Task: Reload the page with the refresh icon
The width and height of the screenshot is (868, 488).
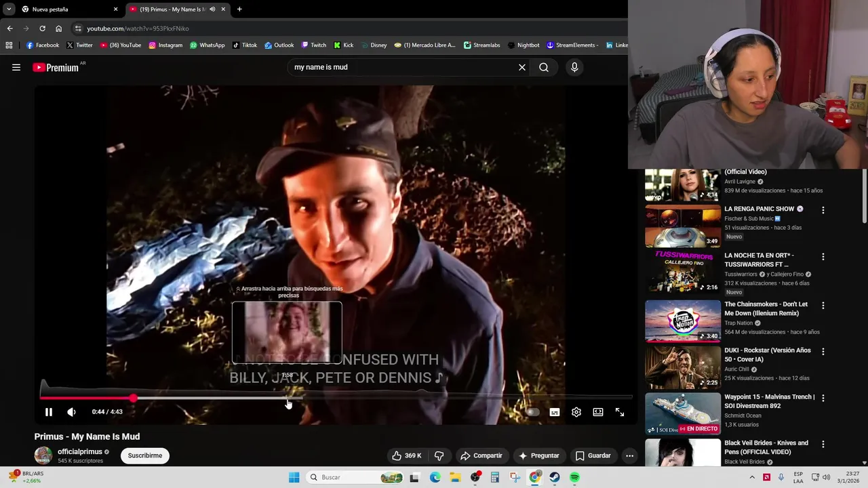Action: pyautogui.click(x=42, y=28)
